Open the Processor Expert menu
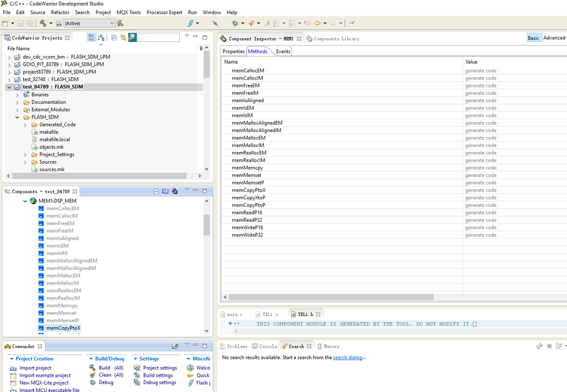The height and width of the screenshot is (392, 567). point(164,12)
